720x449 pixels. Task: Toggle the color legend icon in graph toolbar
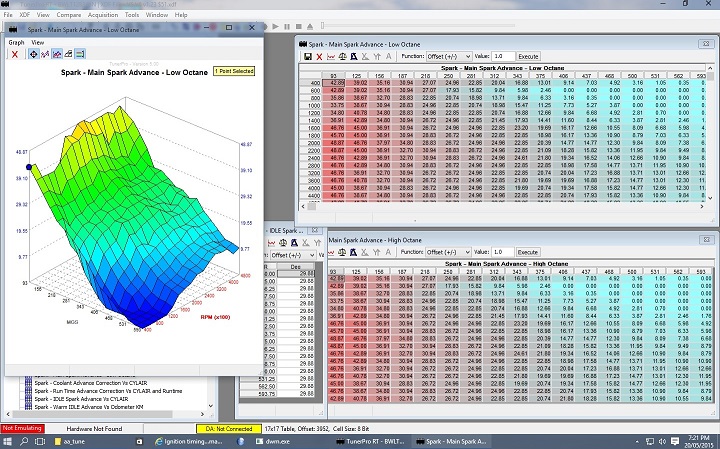(x=79, y=54)
